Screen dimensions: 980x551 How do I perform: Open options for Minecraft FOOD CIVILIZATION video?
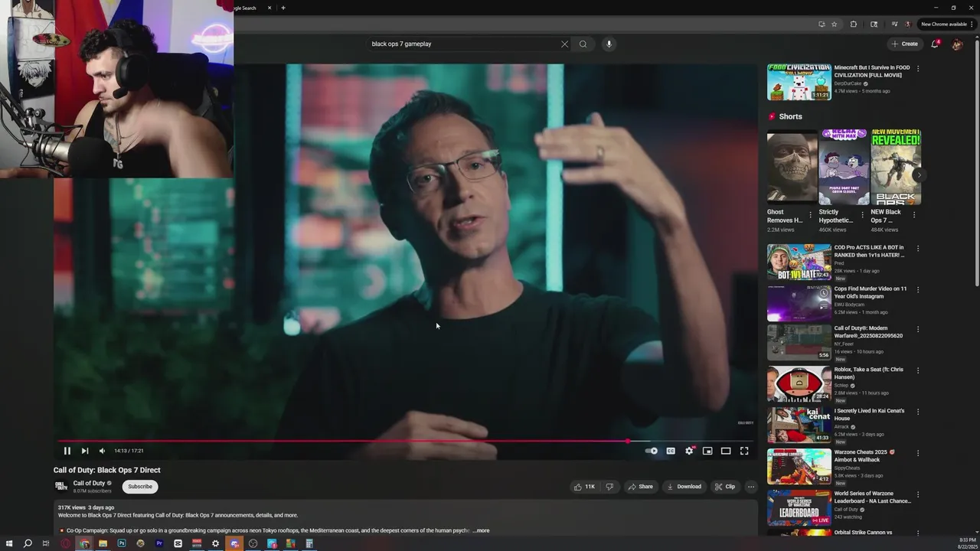click(x=918, y=68)
